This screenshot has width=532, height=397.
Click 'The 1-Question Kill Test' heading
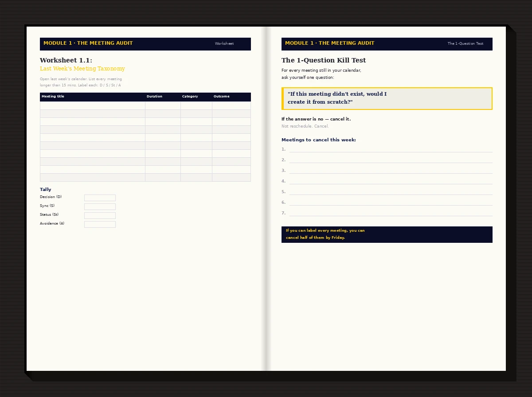tap(324, 60)
